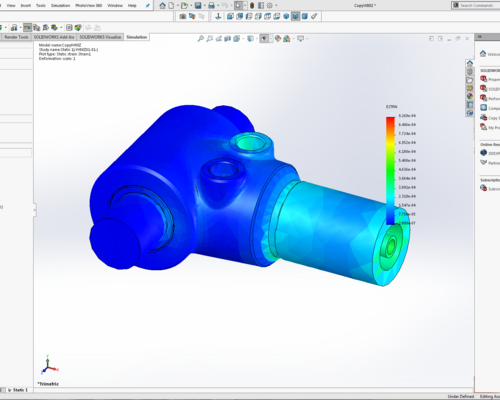Open the Simulation menu
Viewport: 500px width, 400px height.
[x=60, y=5]
